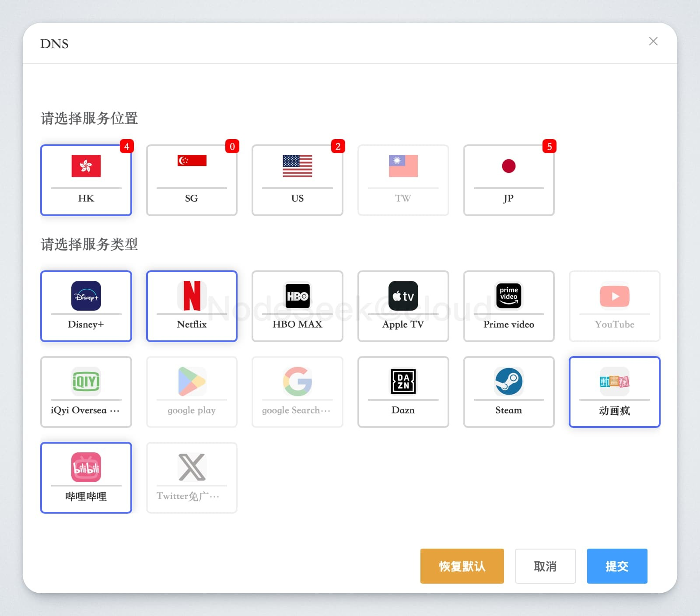This screenshot has width=700, height=616.
Task: Close the DNS dialog
Action: 653,41
